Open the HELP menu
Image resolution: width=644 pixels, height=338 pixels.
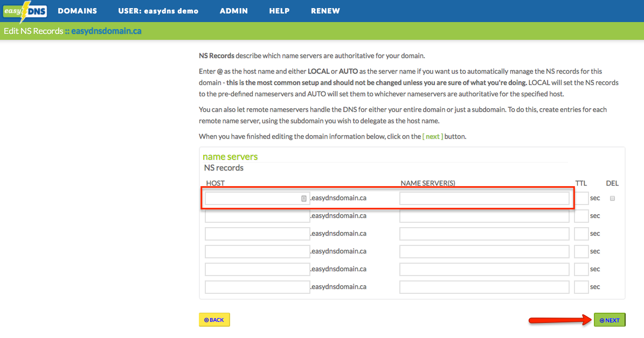click(279, 11)
